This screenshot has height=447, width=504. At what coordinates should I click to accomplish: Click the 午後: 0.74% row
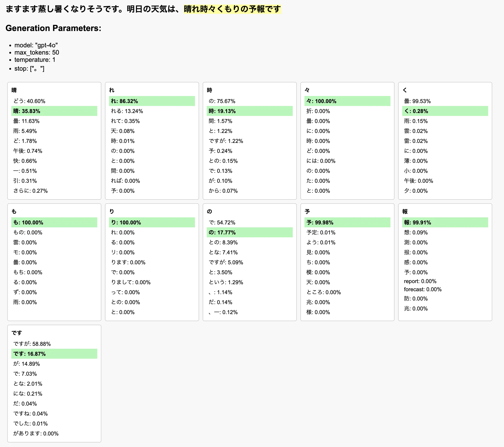(x=54, y=151)
